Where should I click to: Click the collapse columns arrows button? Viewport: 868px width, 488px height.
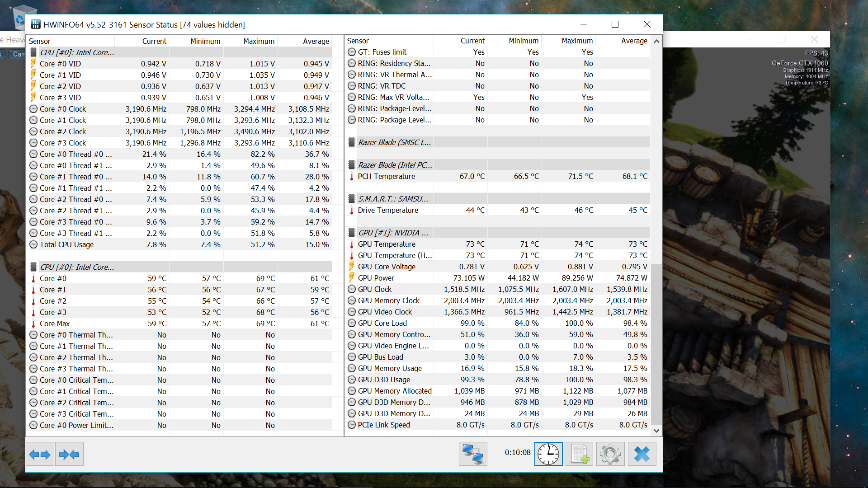tap(69, 454)
